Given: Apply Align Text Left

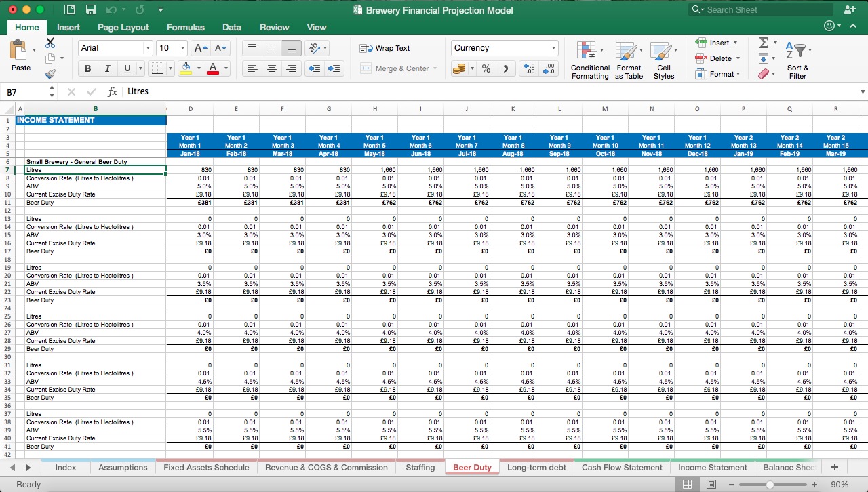Looking at the screenshot, I should pyautogui.click(x=252, y=68).
